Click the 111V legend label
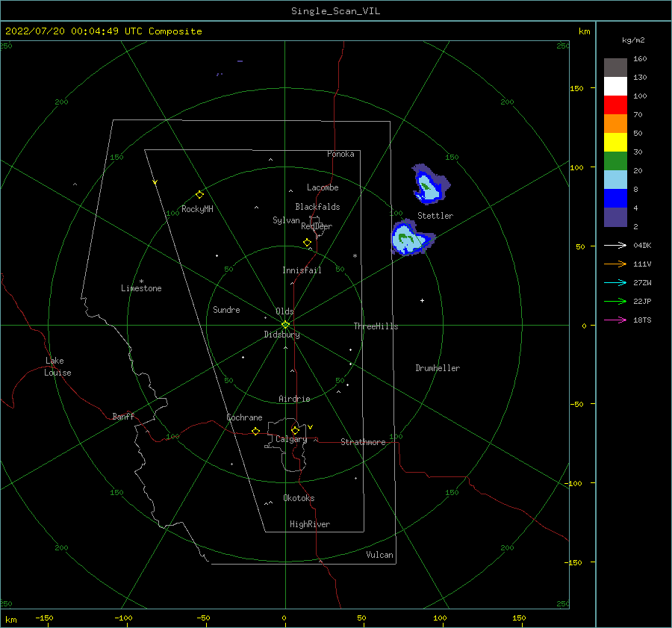Image resolution: width=672 pixels, height=628 pixels. tap(642, 264)
